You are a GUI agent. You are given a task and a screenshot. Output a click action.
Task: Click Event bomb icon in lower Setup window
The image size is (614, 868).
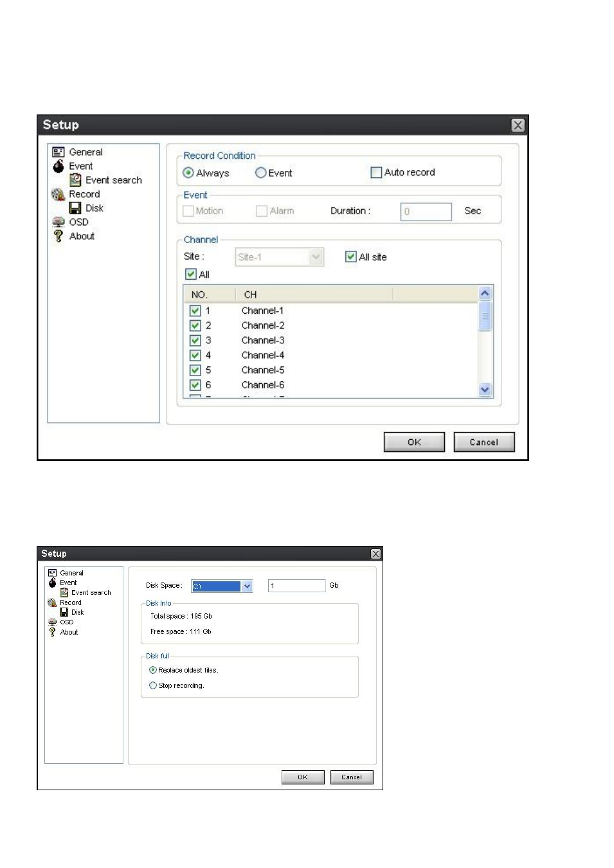coord(53,583)
